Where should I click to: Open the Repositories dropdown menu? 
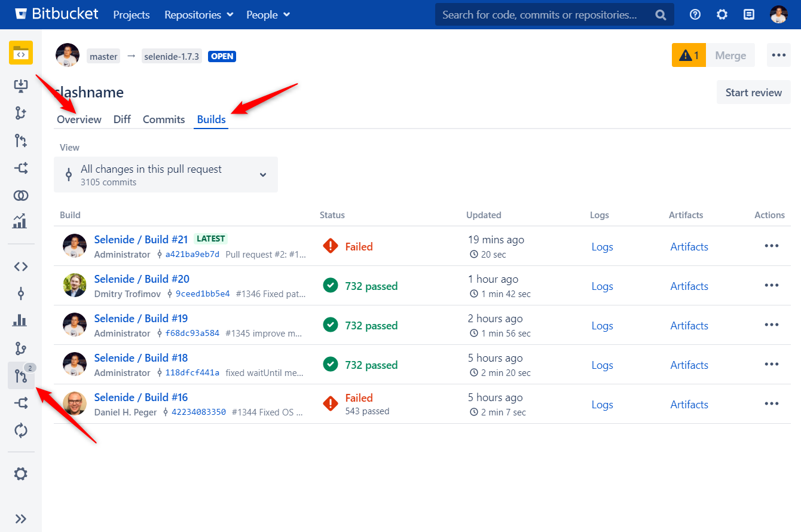(x=199, y=15)
